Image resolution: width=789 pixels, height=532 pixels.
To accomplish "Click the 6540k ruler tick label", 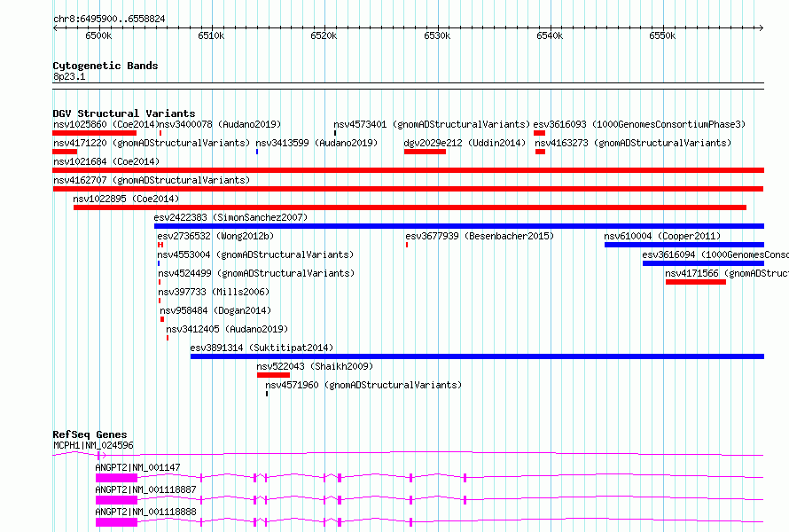I will [550, 36].
